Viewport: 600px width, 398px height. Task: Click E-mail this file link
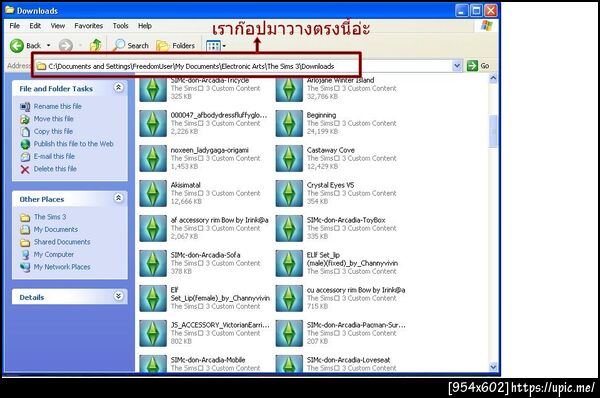pos(54,156)
